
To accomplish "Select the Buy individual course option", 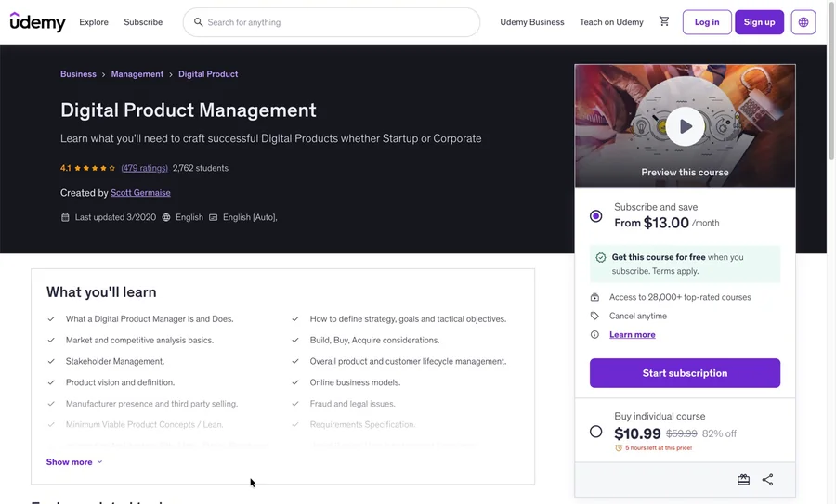I will pos(596,432).
